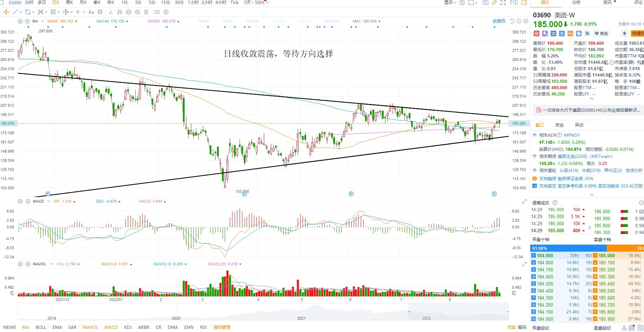Open MAVOL indicator settings gear
The width and height of the screenshot is (644, 332).
20,264
